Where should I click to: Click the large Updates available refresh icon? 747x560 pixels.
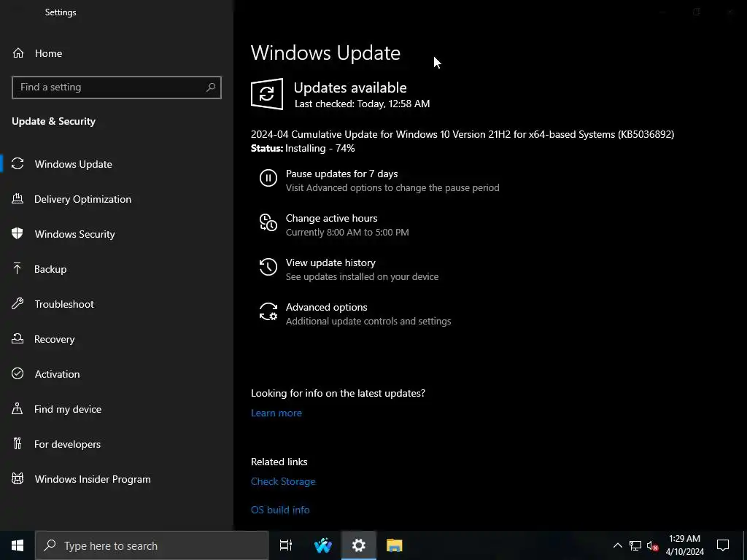pos(267,94)
